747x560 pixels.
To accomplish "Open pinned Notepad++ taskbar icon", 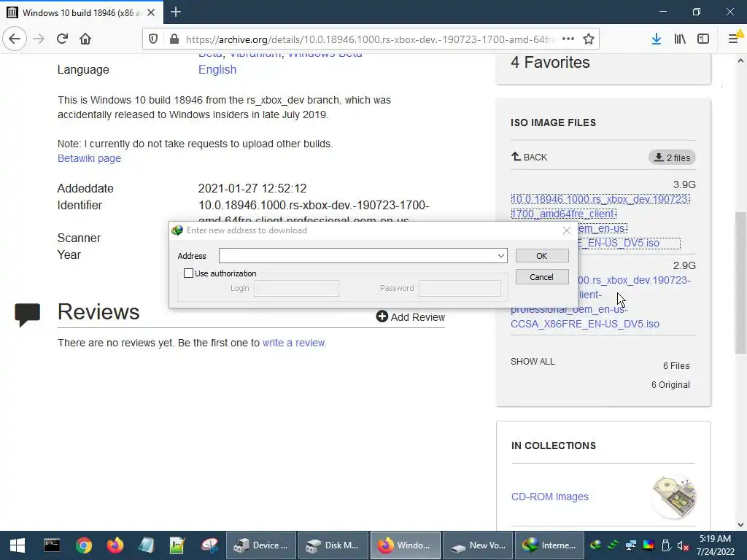I will click(177, 545).
